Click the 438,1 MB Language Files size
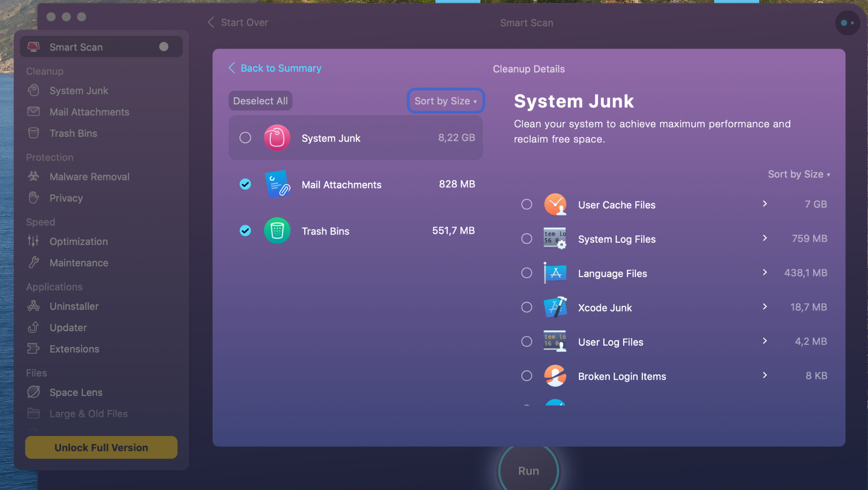The width and height of the screenshot is (868, 490). [x=806, y=273]
